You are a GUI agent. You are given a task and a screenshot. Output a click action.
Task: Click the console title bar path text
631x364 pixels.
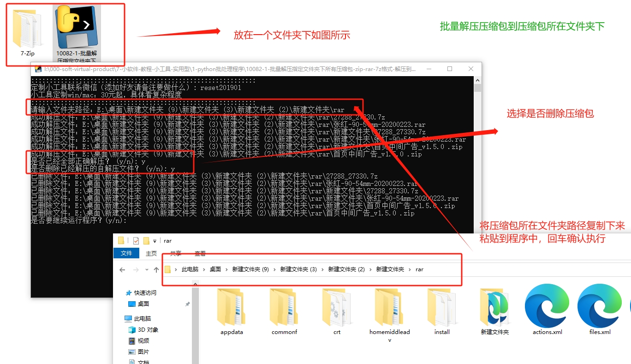pos(230,69)
